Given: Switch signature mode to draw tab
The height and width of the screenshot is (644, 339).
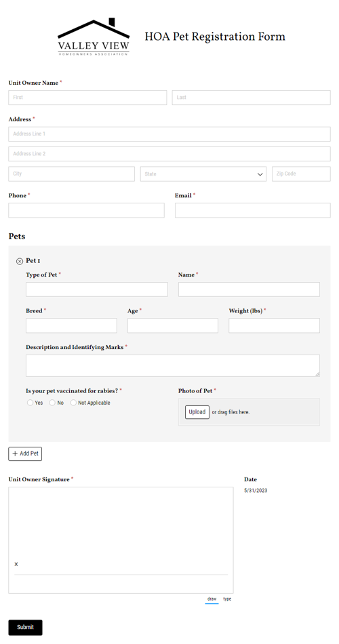Looking at the screenshot, I should (x=212, y=599).
